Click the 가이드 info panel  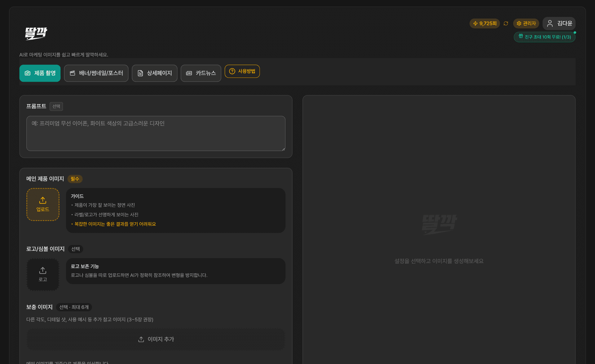tap(175, 210)
